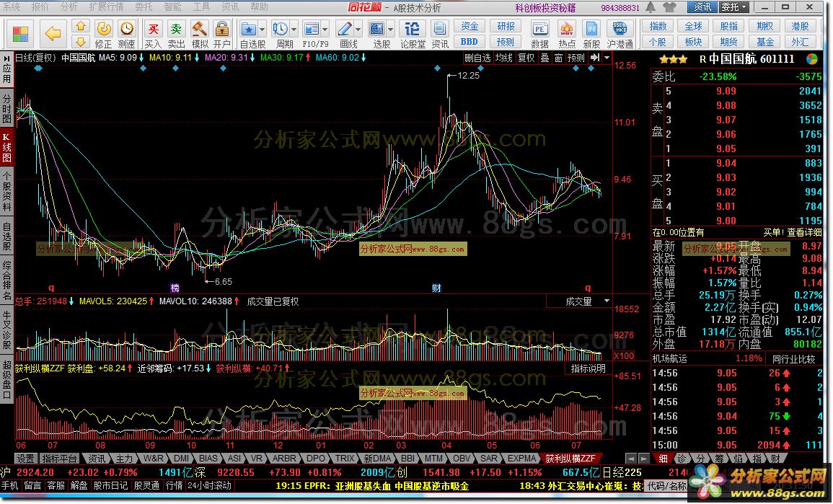Screen dimensions: 833x504
Task: Expand the 自选股 dropdown arrow
Action: [x=262, y=30]
